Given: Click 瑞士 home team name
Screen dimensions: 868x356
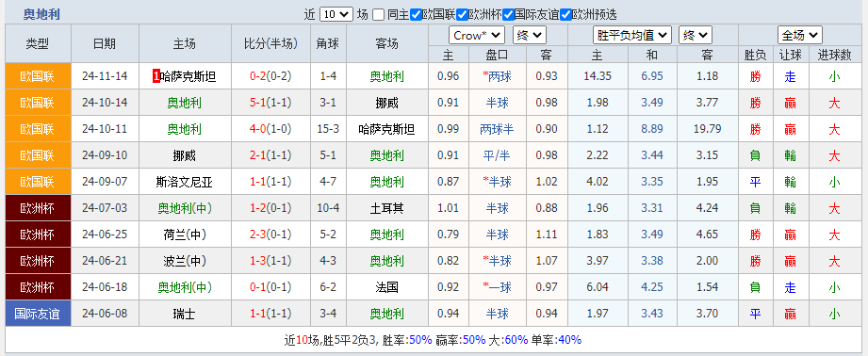Looking at the screenshot, I should pyautogui.click(x=185, y=314).
